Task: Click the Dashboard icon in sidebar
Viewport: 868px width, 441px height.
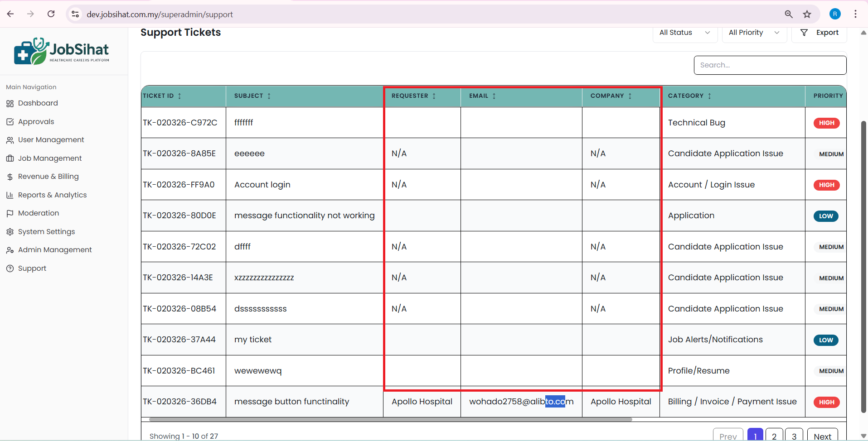Action: [x=10, y=104]
